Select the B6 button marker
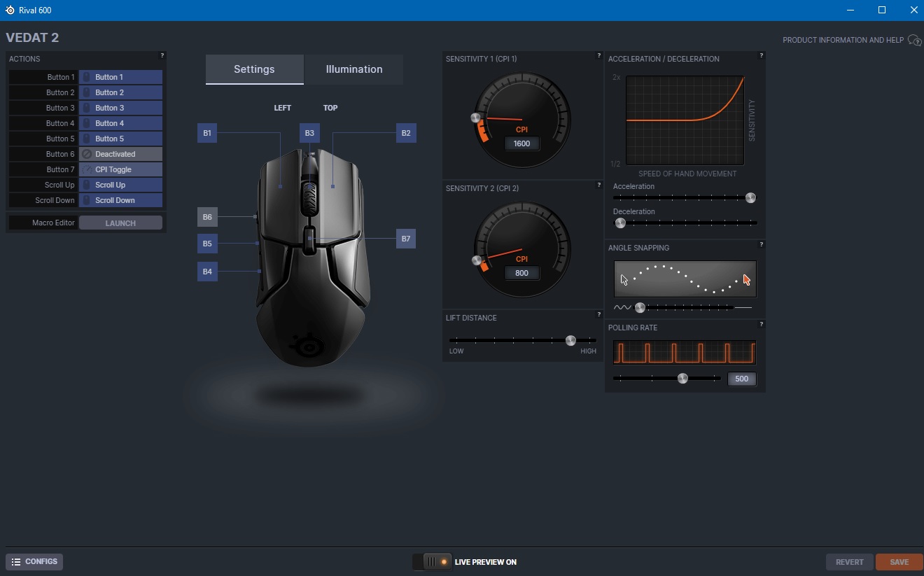Screen dimensions: 924x576 [207, 217]
